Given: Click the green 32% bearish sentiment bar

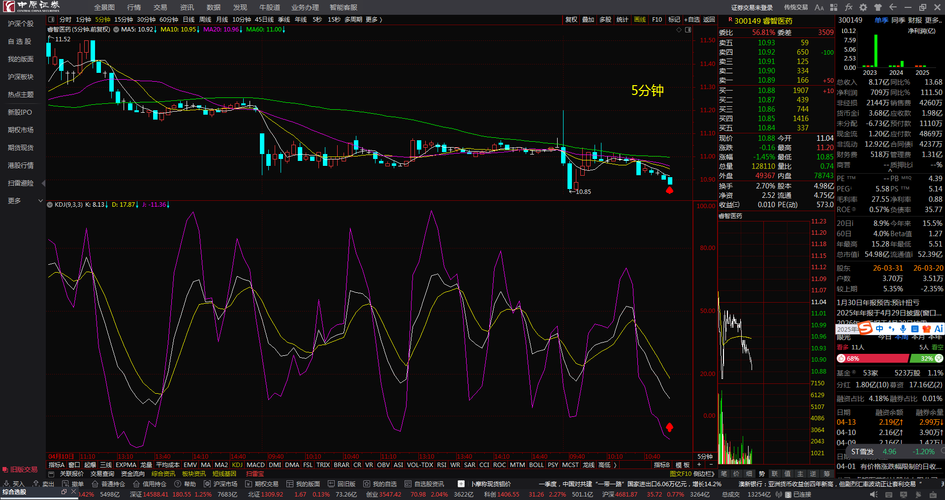Looking at the screenshot, I should (925, 358).
